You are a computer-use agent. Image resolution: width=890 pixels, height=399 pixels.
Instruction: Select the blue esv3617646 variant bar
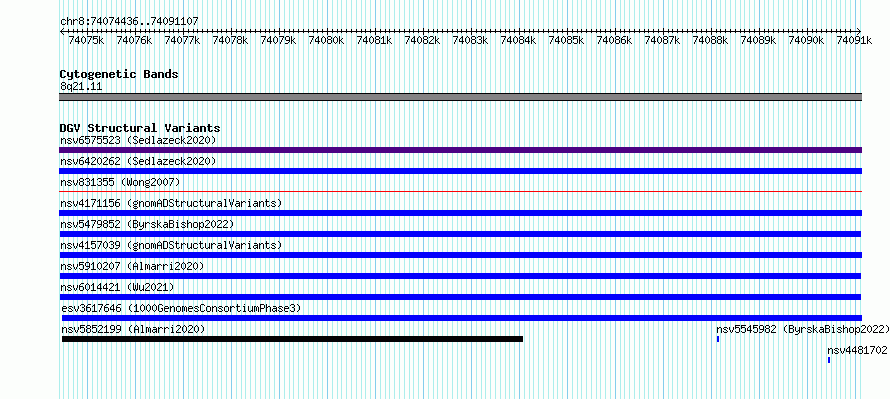[461, 318]
